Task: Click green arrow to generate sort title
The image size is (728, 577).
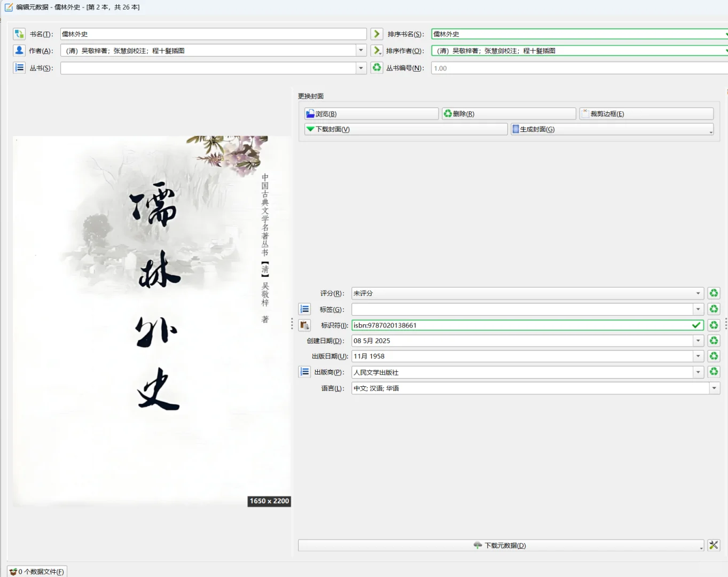Action: pyautogui.click(x=377, y=34)
